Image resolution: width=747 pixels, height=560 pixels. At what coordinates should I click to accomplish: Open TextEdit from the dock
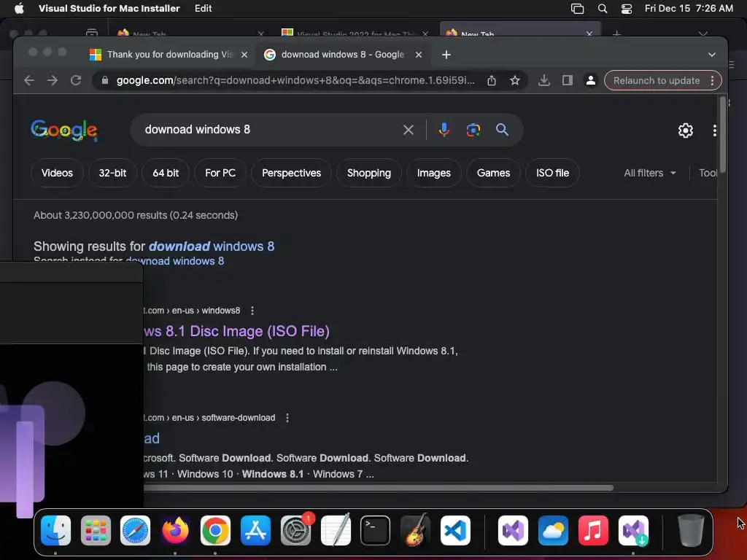coord(336,531)
